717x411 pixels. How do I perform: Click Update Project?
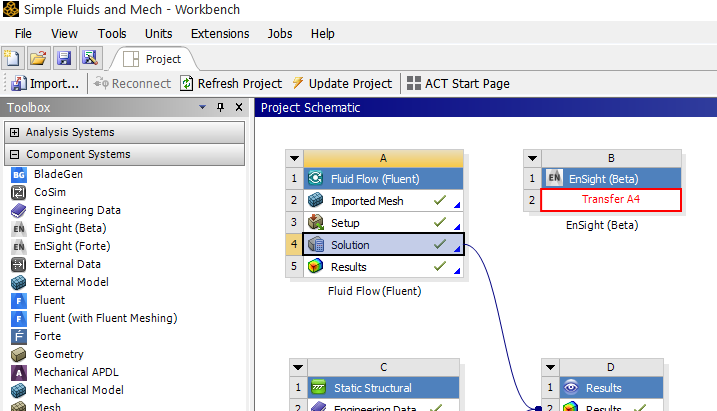[x=342, y=84]
